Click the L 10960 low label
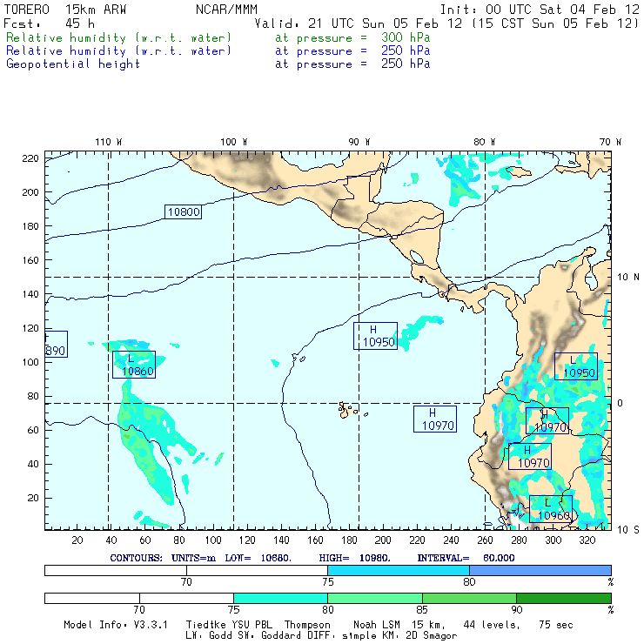The height and width of the screenshot is (644, 644). click(x=551, y=509)
